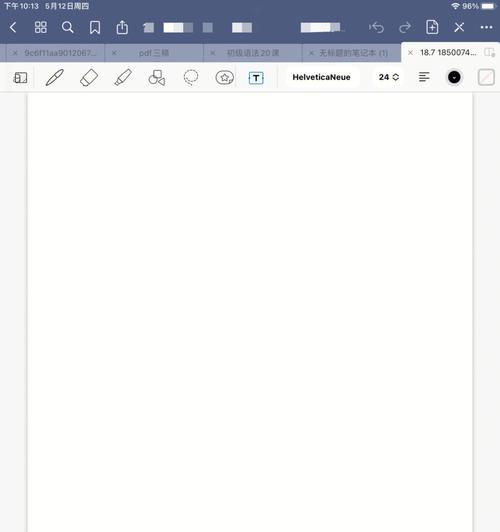Select the Highlighter tool
The width and height of the screenshot is (500, 532).
pos(123,77)
